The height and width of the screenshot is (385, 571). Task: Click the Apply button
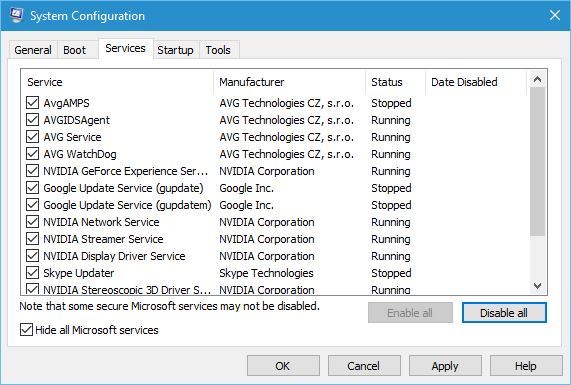coord(445,366)
